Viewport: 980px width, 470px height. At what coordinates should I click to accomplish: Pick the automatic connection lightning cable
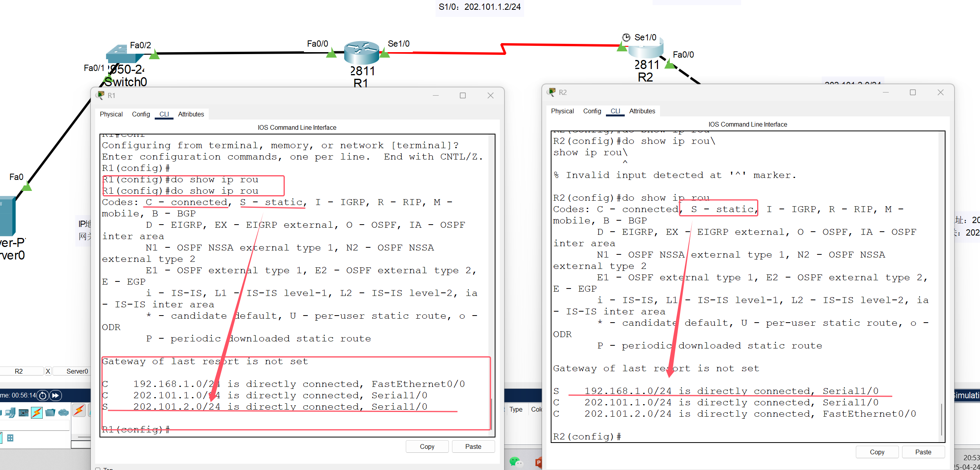(x=79, y=410)
